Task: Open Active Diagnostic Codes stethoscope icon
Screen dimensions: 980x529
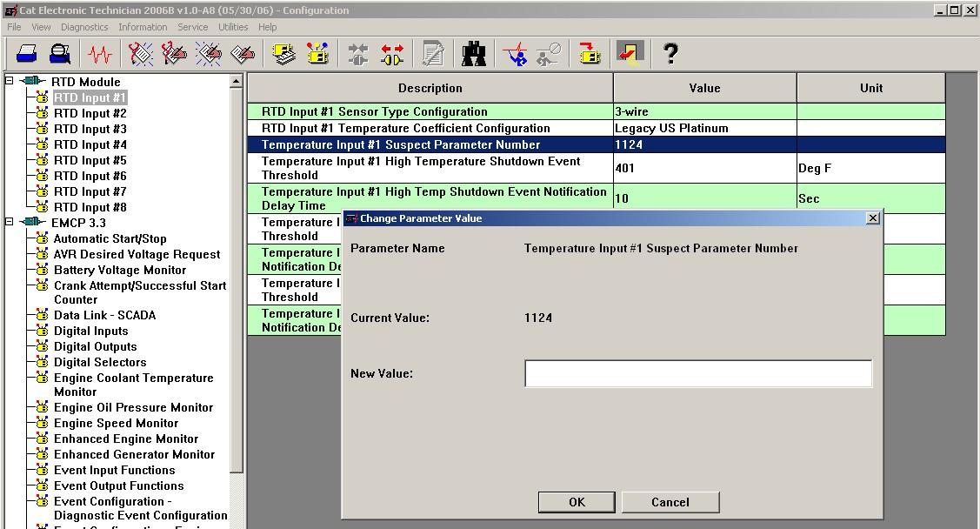Action: pyautogui.click(x=141, y=54)
